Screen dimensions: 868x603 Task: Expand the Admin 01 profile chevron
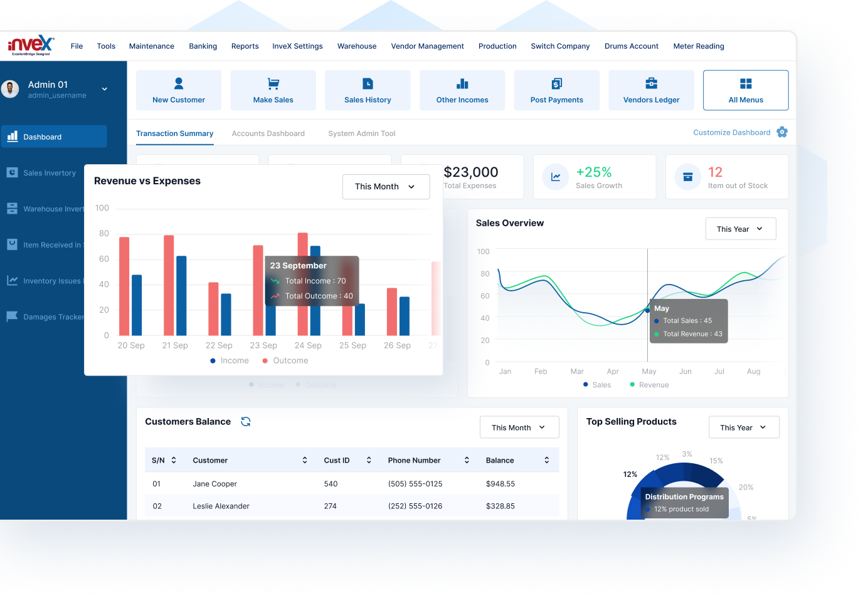click(105, 89)
